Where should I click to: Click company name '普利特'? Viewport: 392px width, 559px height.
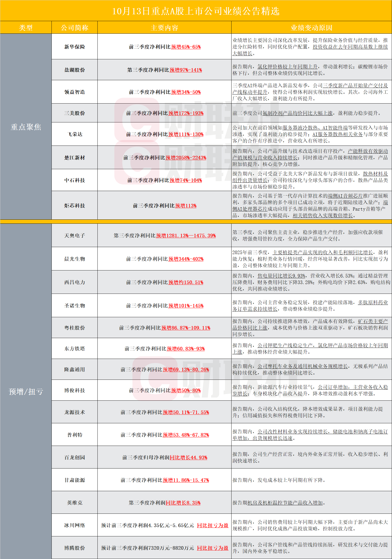click(x=75, y=435)
